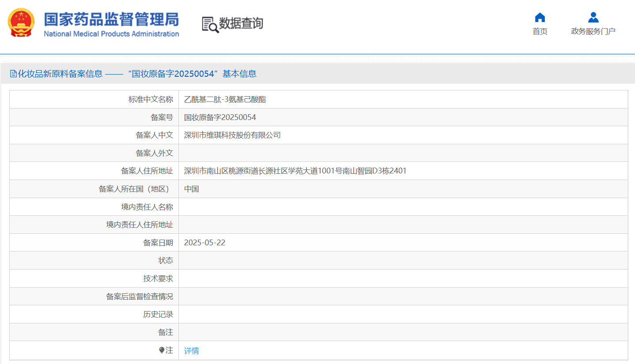This screenshot has height=364, width=635.
Task: Click the label 备案人住所地址
Action: point(147,171)
